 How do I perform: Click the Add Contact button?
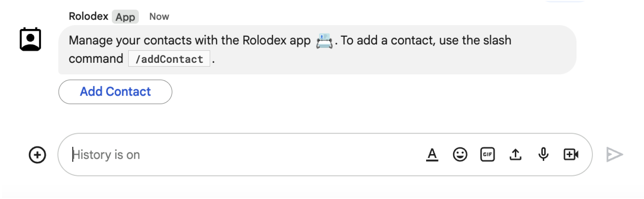pos(115,92)
